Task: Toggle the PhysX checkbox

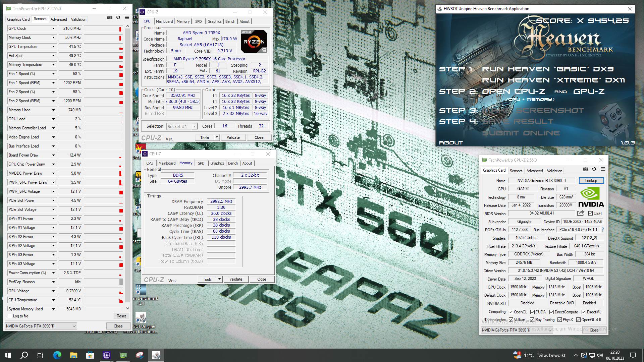Action: 559,320
